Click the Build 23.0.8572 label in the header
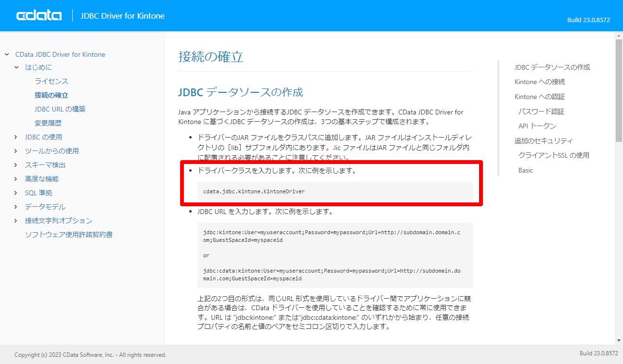The image size is (623, 364). tap(589, 20)
